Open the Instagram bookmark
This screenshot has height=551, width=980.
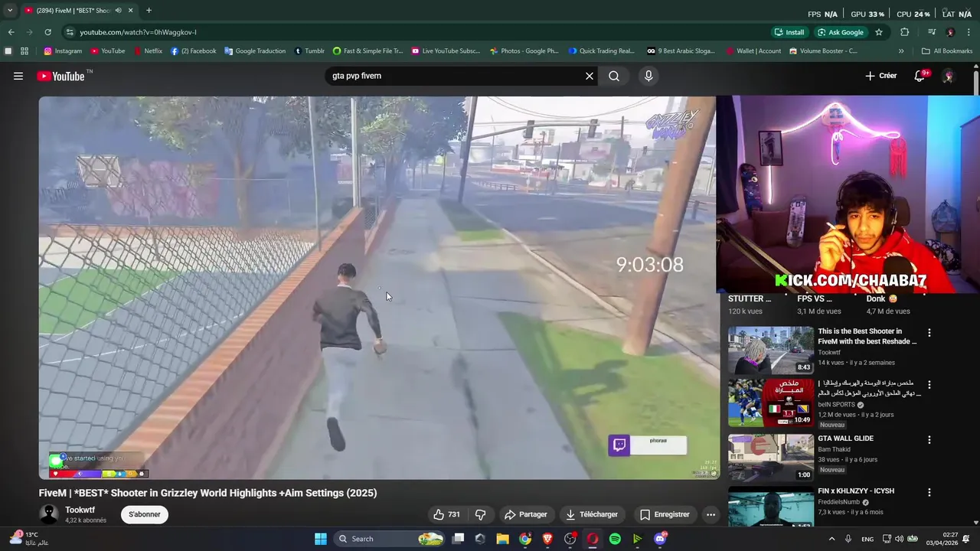pos(63,51)
